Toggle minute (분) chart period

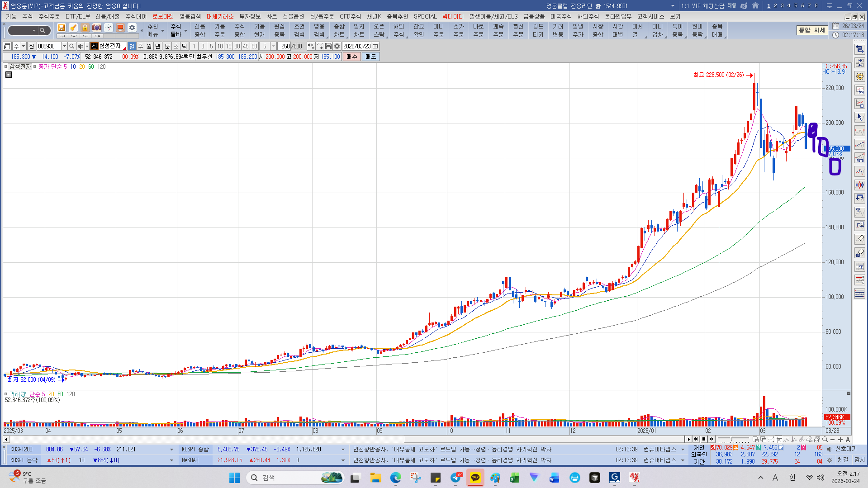[167, 46]
